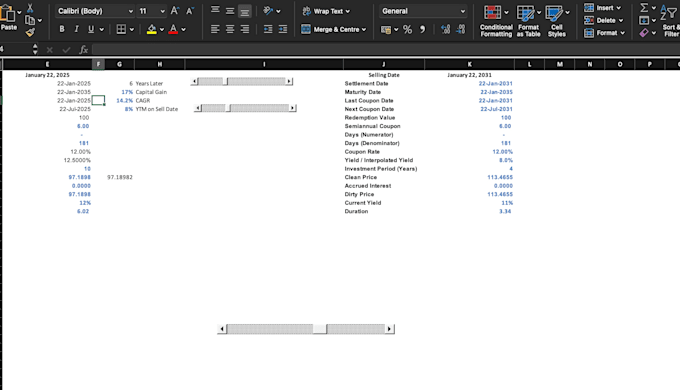The image size is (680, 390).
Task: Click the Clear eraser icon
Action: (644, 33)
